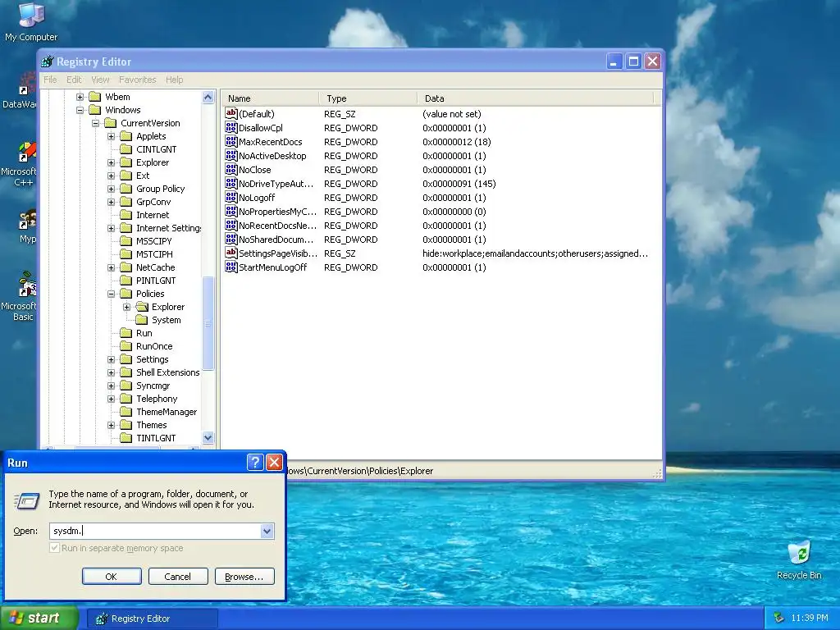Open the Run dialog Open history dropdown
Image resolution: width=840 pixels, height=630 pixels.
pos(267,531)
